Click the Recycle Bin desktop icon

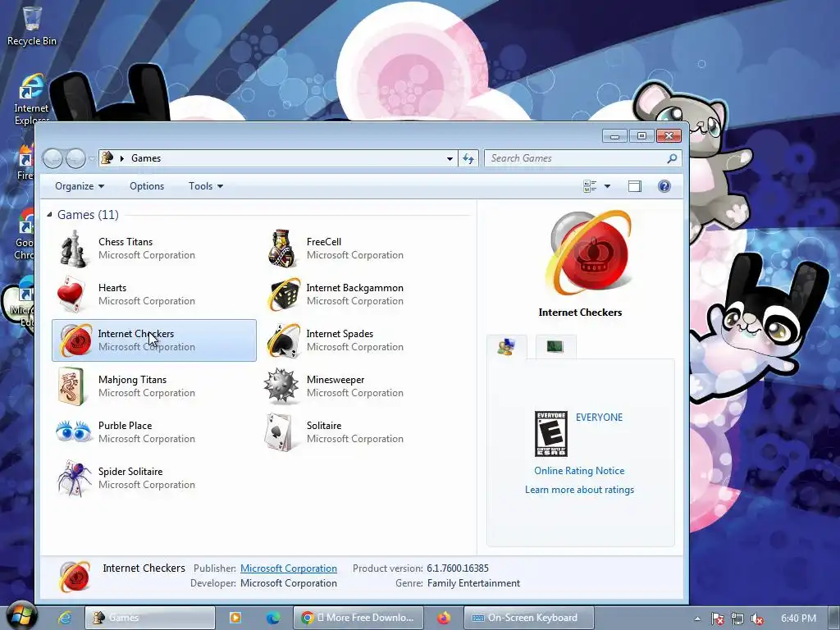32,25
